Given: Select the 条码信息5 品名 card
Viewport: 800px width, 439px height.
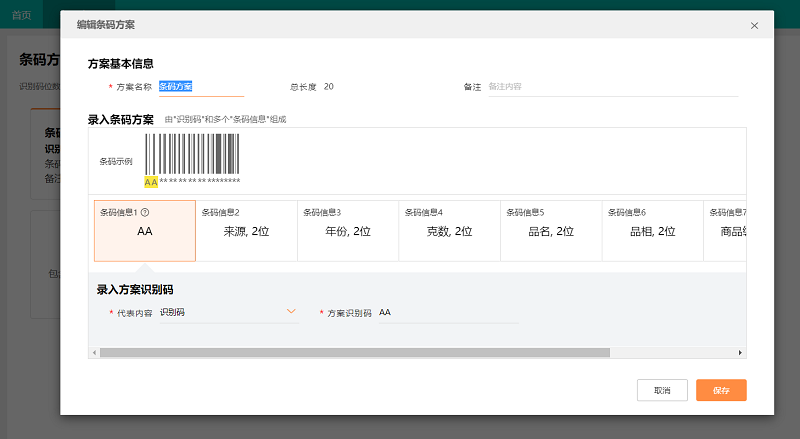Looking at the screenshot, I should 551,231.
